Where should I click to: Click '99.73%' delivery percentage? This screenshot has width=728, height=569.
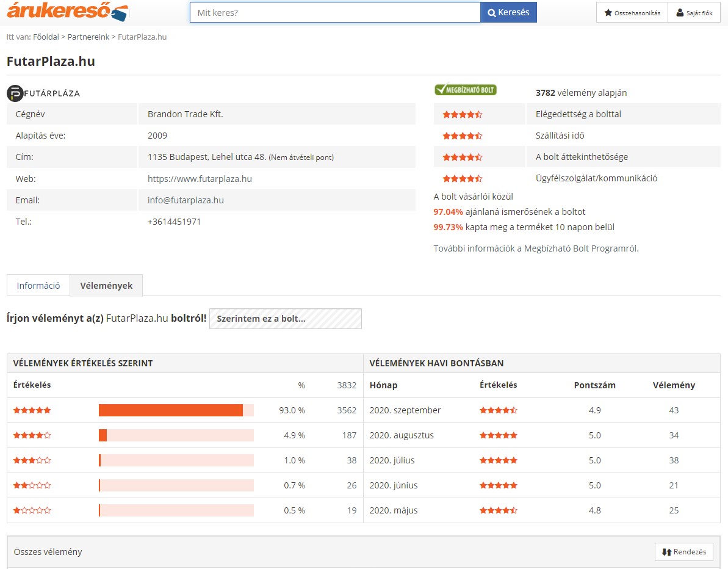[448, 227]
